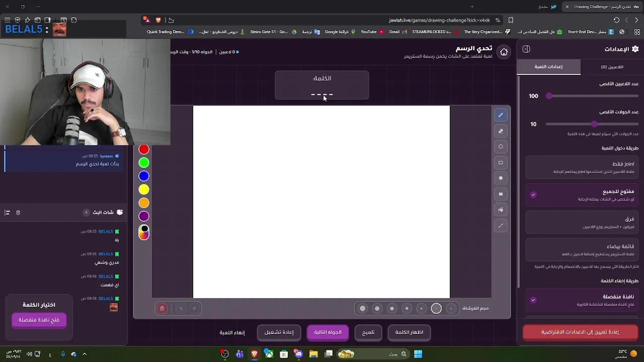This screenshot has width=644, height=362.
Task: Click the تلميح hint button
Action: pos(368,332)
